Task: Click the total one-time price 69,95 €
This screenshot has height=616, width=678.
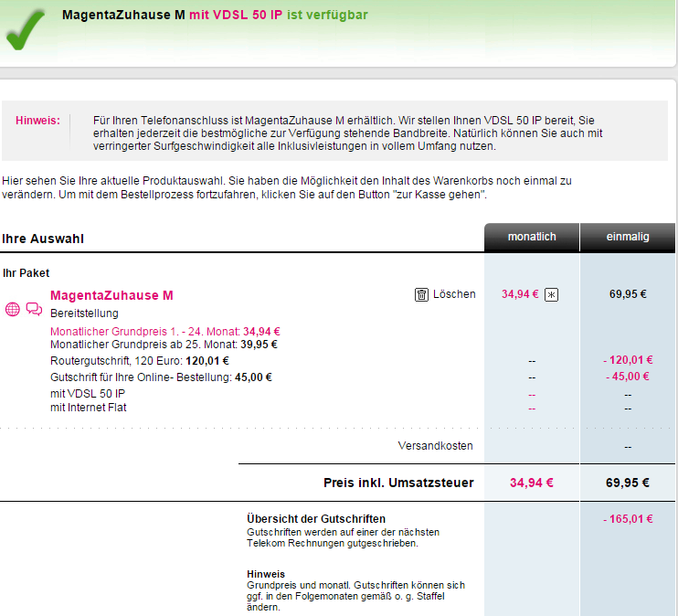Action: 628,483
